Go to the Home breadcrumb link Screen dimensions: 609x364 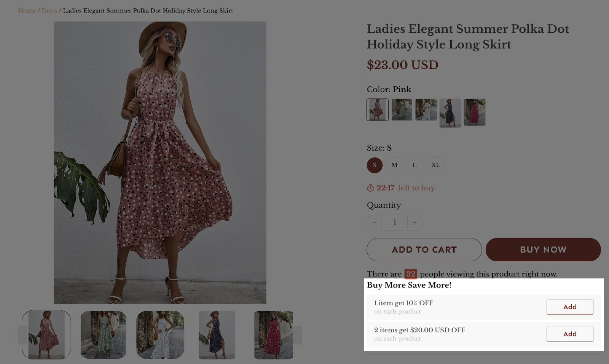pyautogui.click(x=27, y=11)
